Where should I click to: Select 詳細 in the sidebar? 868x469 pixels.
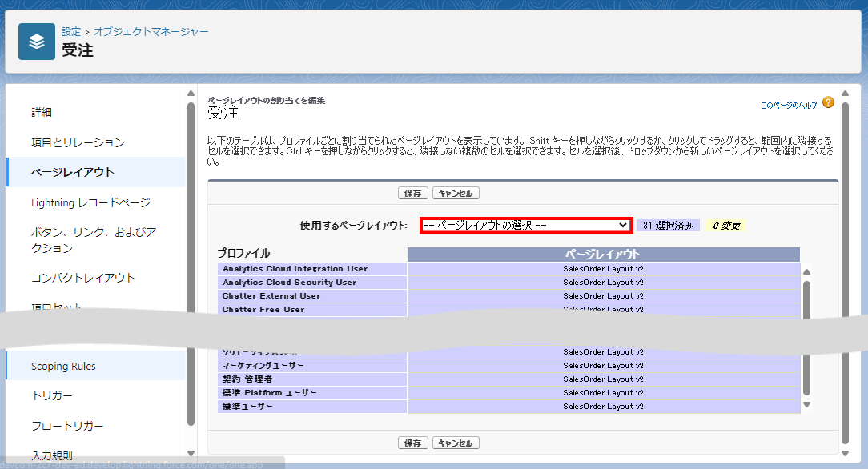click(x=42, y=112)
